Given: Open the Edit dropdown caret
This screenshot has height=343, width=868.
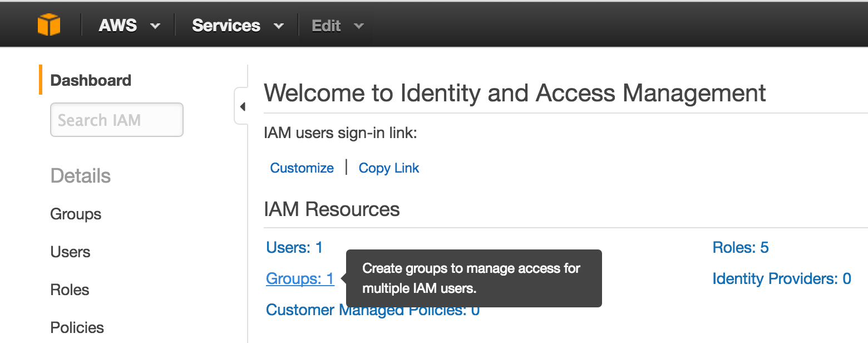Looking at the screenshot, I should click(x=359, y=26).
